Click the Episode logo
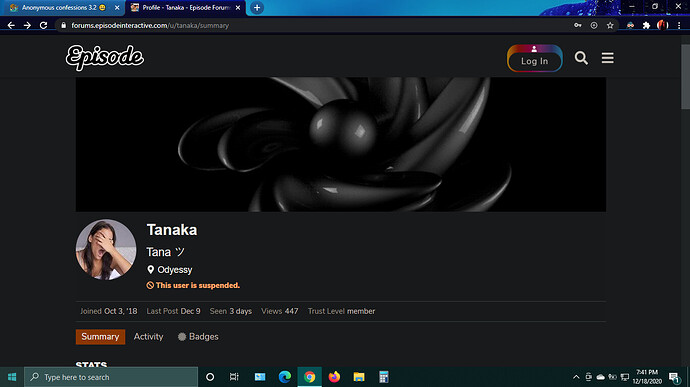The image size is (690, 387). tap(105, 57)
